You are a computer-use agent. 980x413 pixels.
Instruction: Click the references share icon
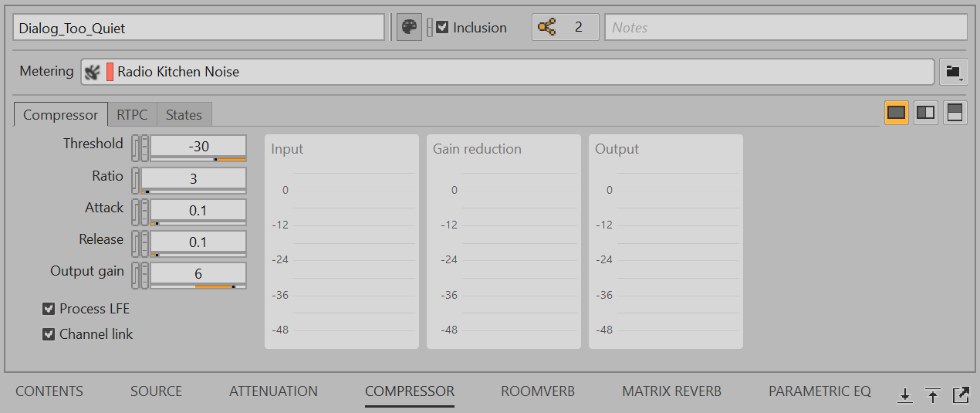(547, 28)
